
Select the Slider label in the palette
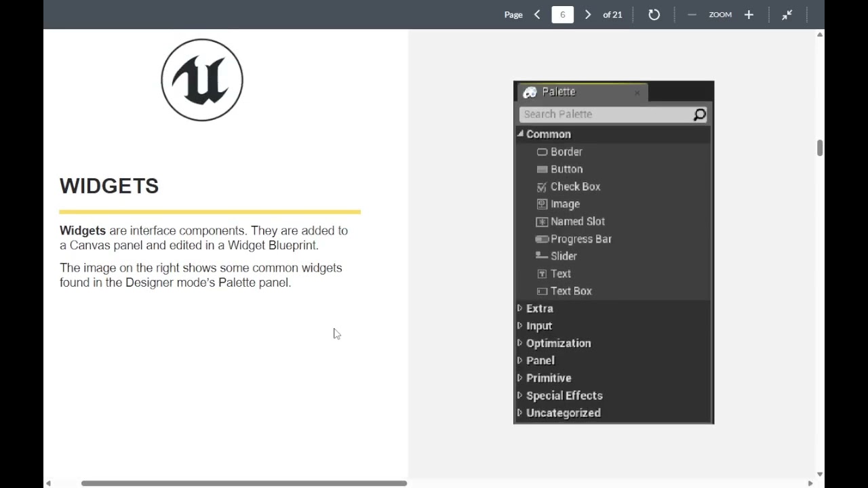(x=564, y=256)
